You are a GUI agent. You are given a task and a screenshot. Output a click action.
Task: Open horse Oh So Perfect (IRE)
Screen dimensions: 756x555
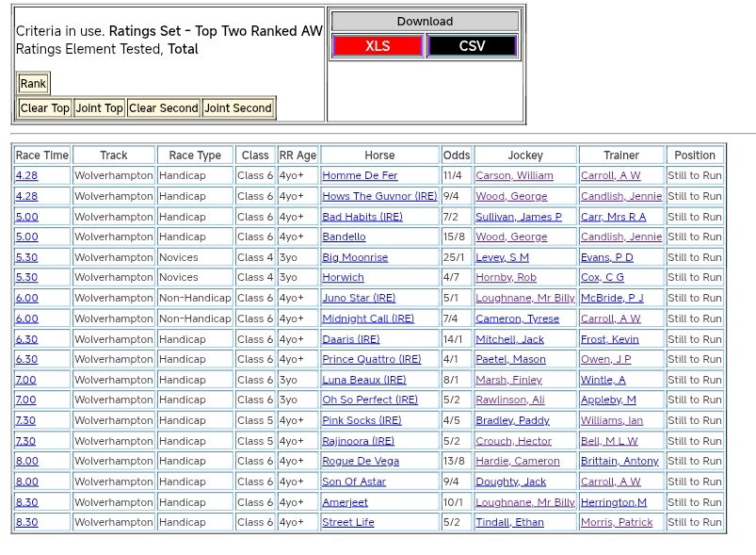[x=370, y=400]
